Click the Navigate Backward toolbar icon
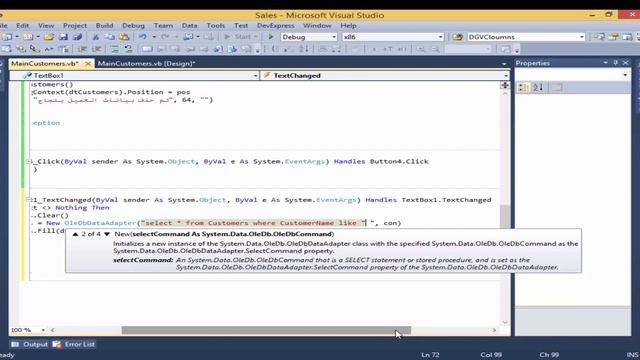This screenshot has width=640, height=360. pos(188,37)
